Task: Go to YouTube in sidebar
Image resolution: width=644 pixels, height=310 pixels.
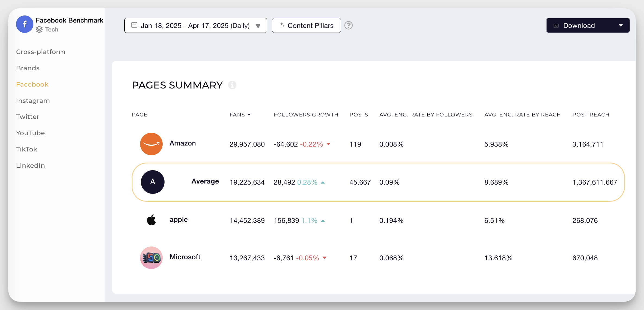Action: [x=30, y=133]
